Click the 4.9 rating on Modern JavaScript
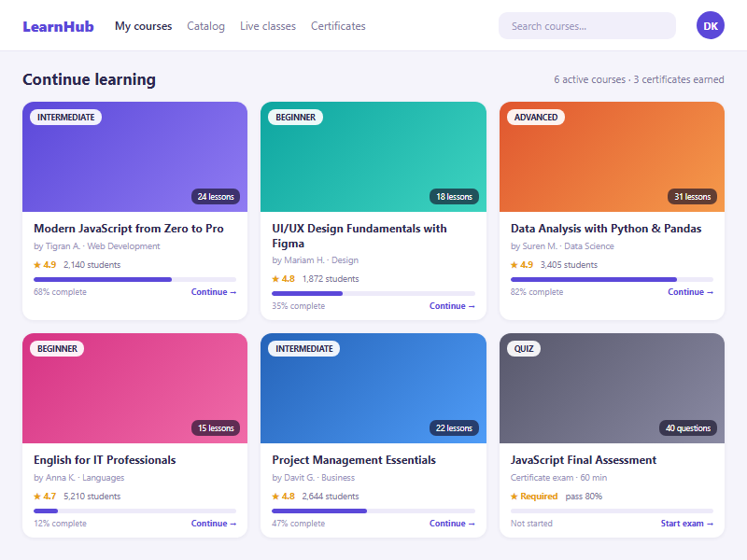 pyautogui.click(x=45, y=265)
